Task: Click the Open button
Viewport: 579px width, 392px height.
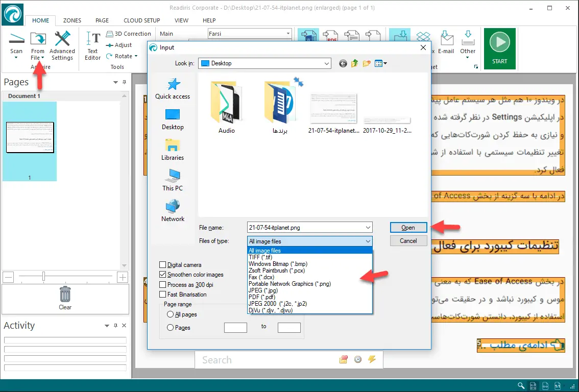Action: pos(408,228)
